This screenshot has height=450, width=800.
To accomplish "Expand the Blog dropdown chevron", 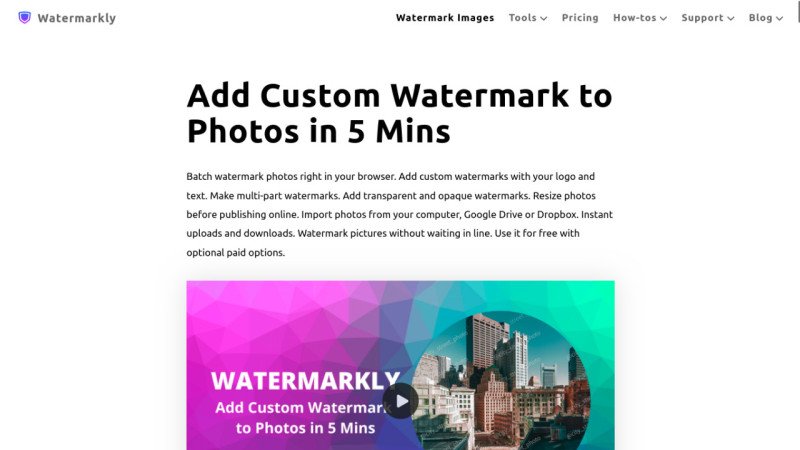I will 779,18.
